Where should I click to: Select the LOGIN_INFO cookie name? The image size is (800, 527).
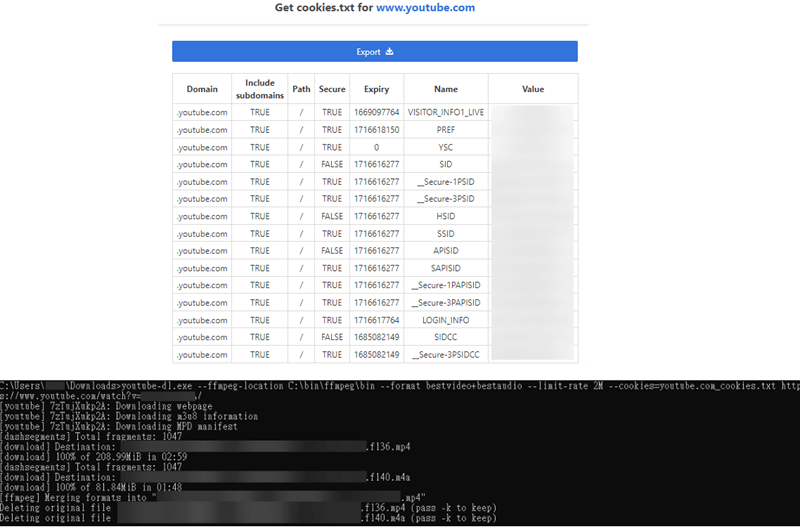coord(446,320)
